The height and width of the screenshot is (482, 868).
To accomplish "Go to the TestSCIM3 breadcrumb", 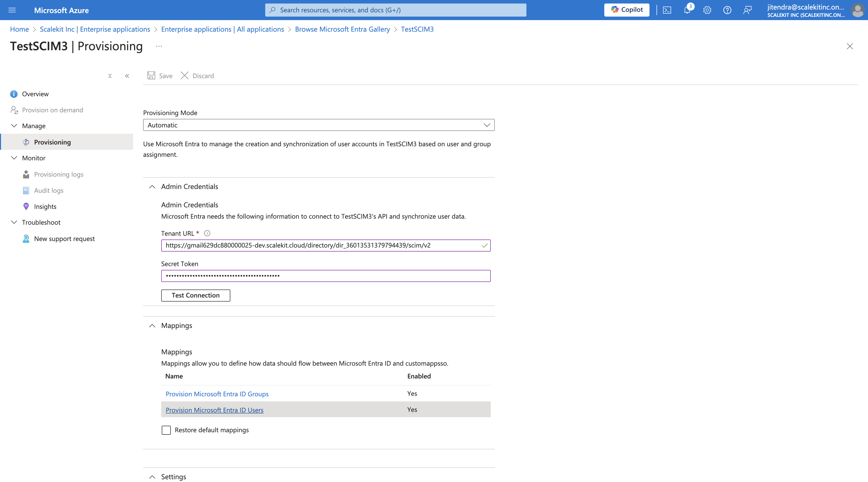I will point(417,29).
